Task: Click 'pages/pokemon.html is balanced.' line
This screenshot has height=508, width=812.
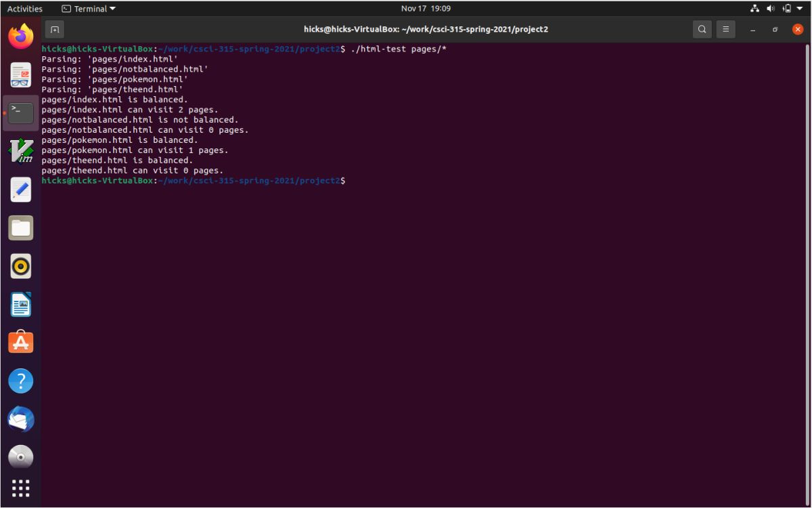Action: (120, 140)
